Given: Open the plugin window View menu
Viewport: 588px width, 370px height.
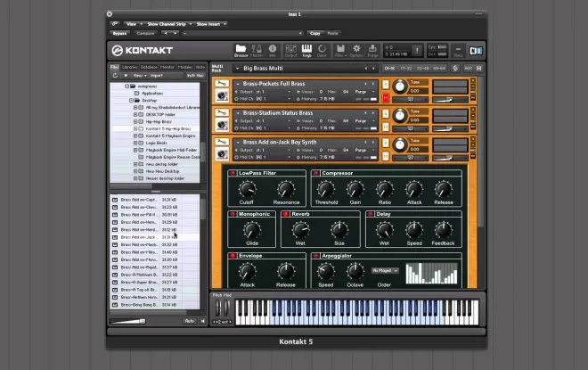Looking at the screenshot, I should tap(134, 24).
